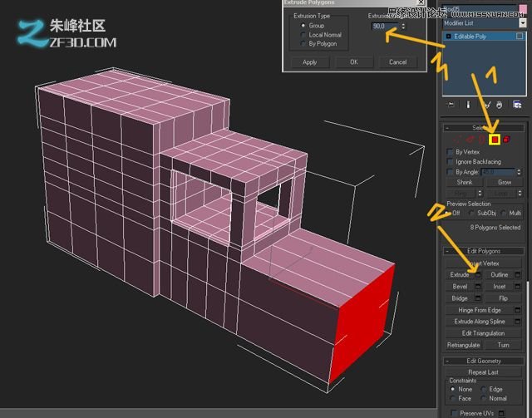Image resolution: width=532 pixels, height=418 pixels.
Task: Select Group extrusion type
Action: [x=303, y=26]
